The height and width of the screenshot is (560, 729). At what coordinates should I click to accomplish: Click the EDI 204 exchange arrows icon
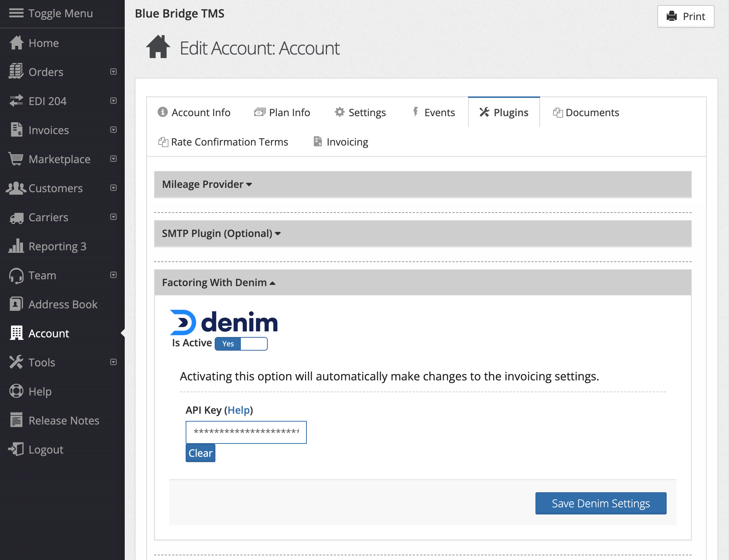tap(16, 101)
